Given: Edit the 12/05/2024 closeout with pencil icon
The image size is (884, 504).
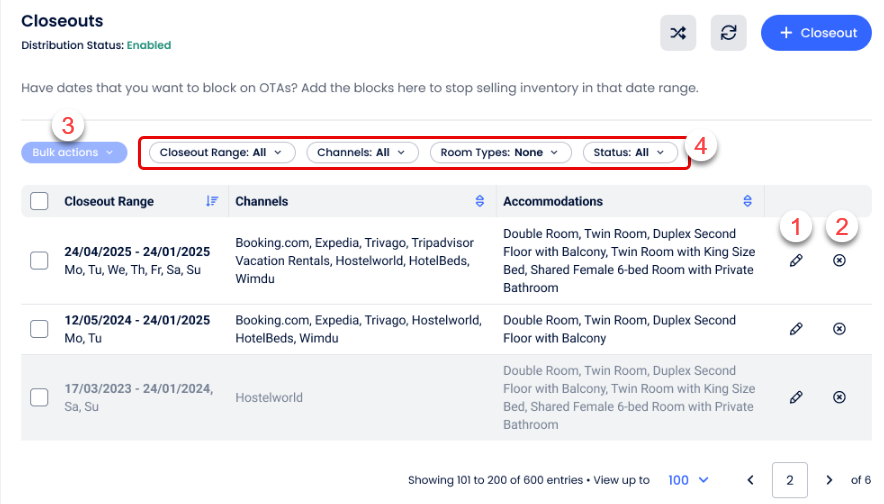Looking at the screenshot, I should point(796,329).
